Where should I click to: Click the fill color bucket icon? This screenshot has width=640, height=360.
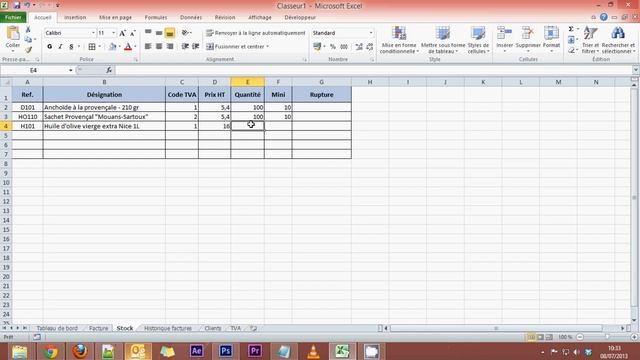tap(113, 47)
